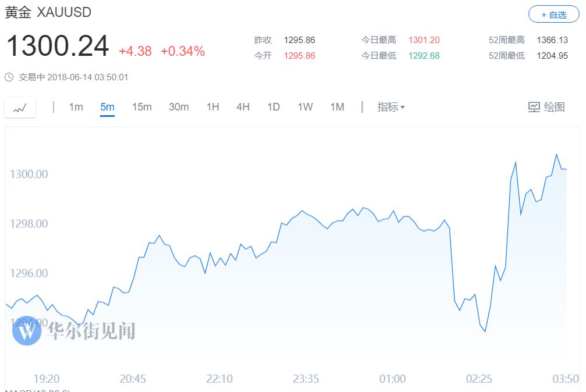
Task: Select the 1D daily interval
Action: coord(274,107)
